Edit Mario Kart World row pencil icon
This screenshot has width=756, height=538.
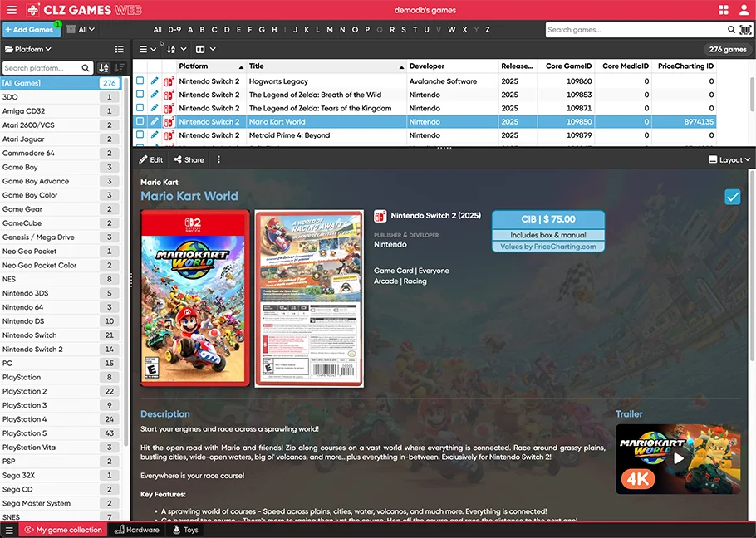coord(155,121)
